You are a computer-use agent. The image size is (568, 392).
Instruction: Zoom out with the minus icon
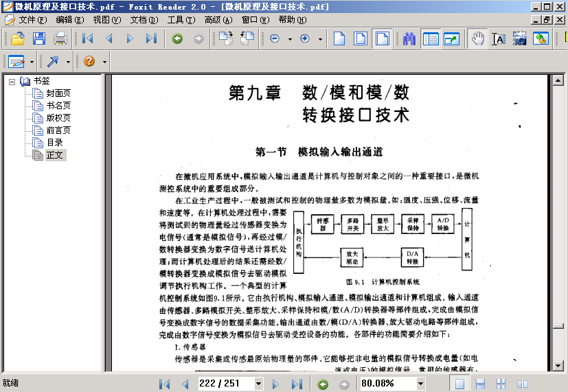click(275, 38)
